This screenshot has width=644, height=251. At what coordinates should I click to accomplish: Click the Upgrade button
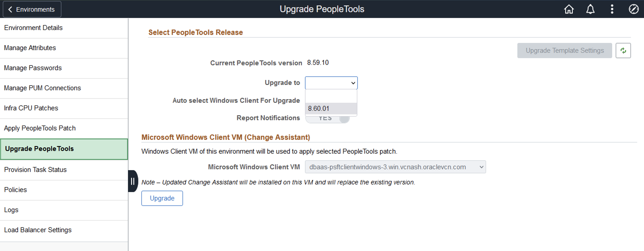click(x=162, y=198)
